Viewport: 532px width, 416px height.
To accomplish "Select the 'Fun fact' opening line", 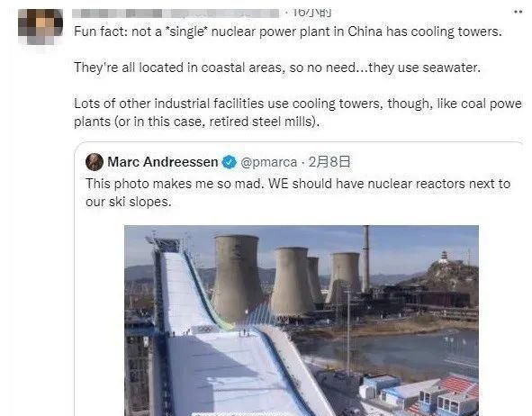I will 288,32.
